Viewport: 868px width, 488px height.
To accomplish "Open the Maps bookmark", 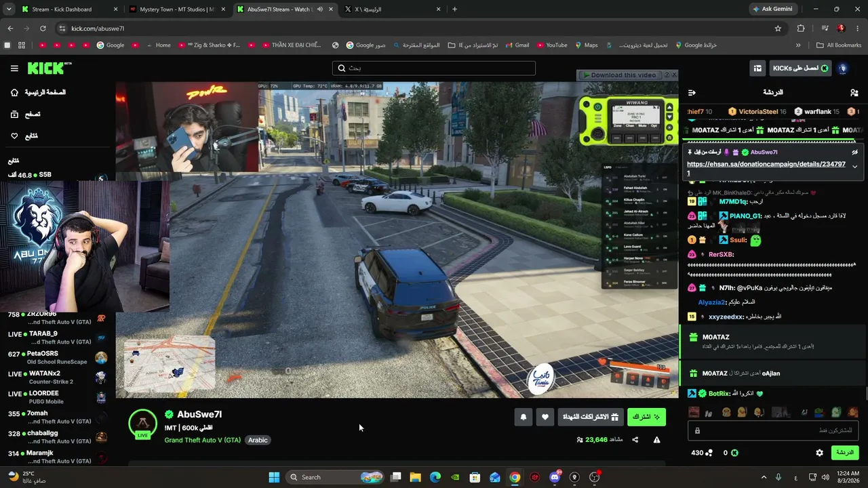I will (586, 45).
